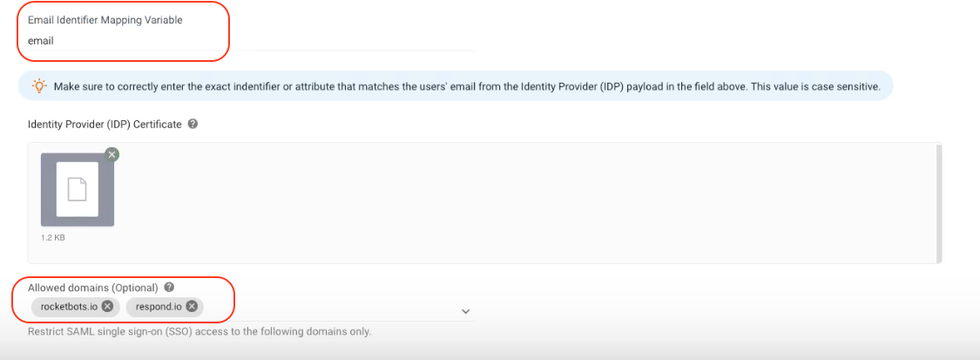Select the respond.io domain chip
Image resolution: width=980 pixels, height=360 pixels.
pyautogui.click(x=157, y=306)
